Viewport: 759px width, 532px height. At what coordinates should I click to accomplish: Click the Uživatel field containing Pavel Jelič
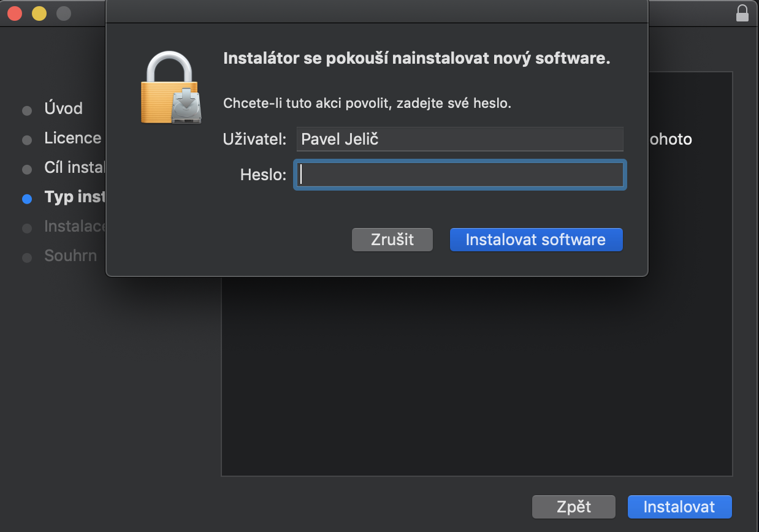click(x=460, y=139)
